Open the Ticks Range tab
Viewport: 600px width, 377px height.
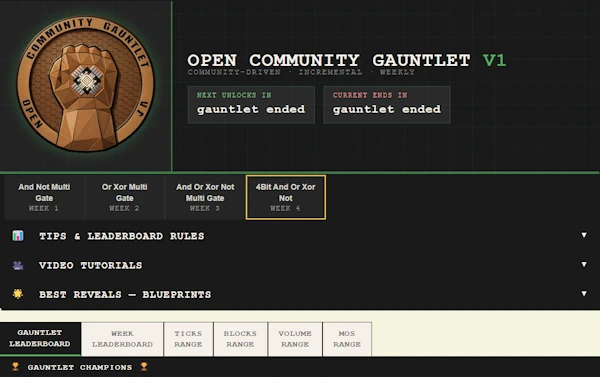pyautogui.click(x=188, y=339)
